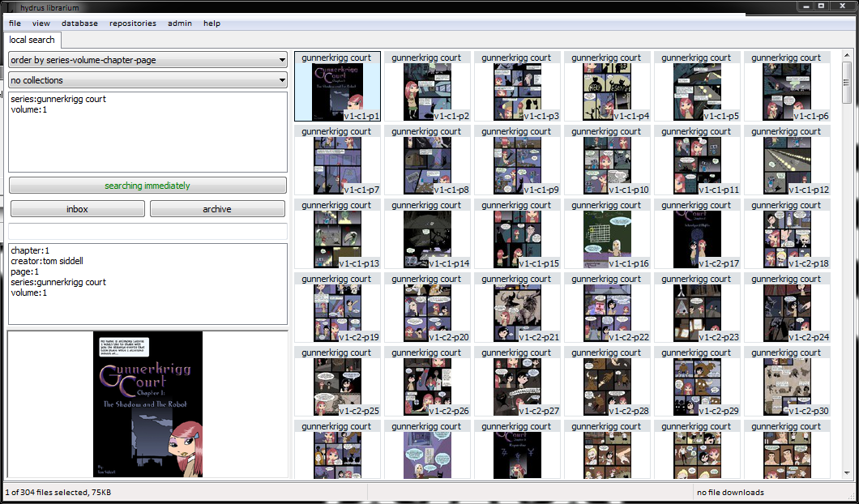Screen dimensions: 859x504
Task: Click the Gunnerkrigg Court cover preview image
Action: (148, 404)
